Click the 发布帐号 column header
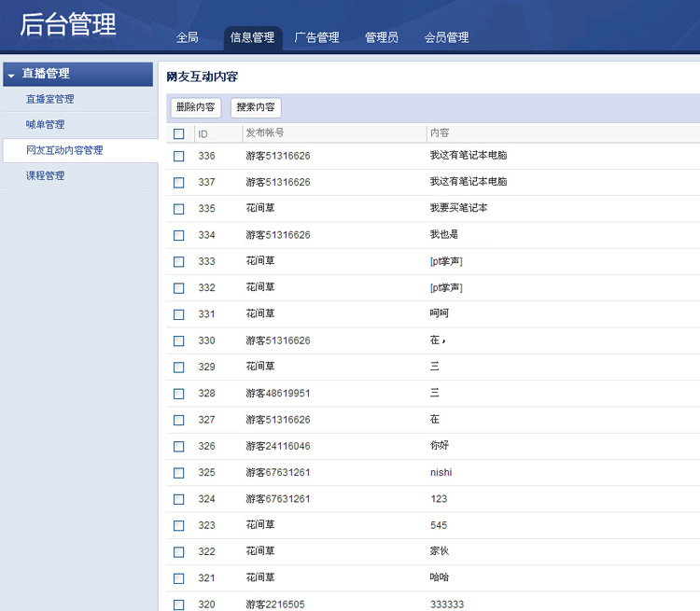This screenshot has width=700, height=611. (x=265, y=133)
